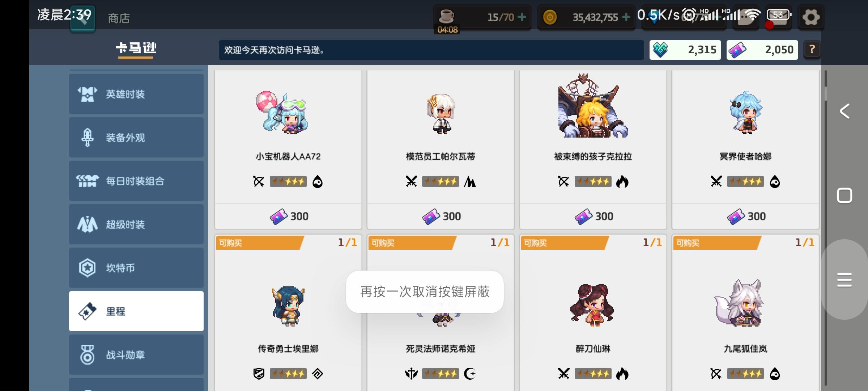
Task: Click the shop list vertical scrollbar
Action: [826, 228]
